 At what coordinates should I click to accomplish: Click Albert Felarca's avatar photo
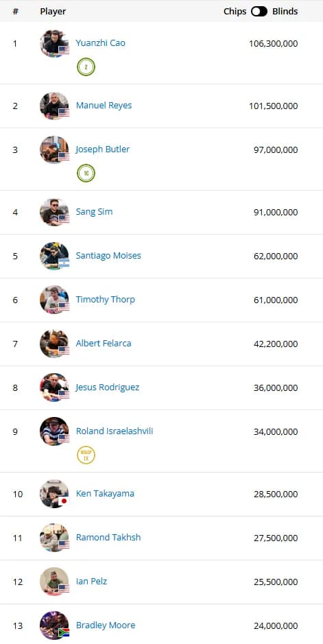click(x=54, y=344)
